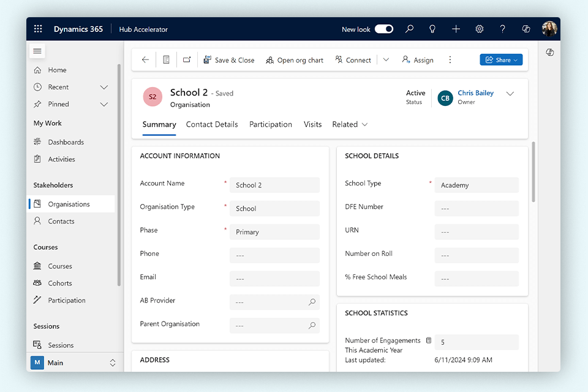Image resolution: width=588 pixels, height=392 pixels.
Task: Switch to the Participation tab
Action: tap(270, 124)
